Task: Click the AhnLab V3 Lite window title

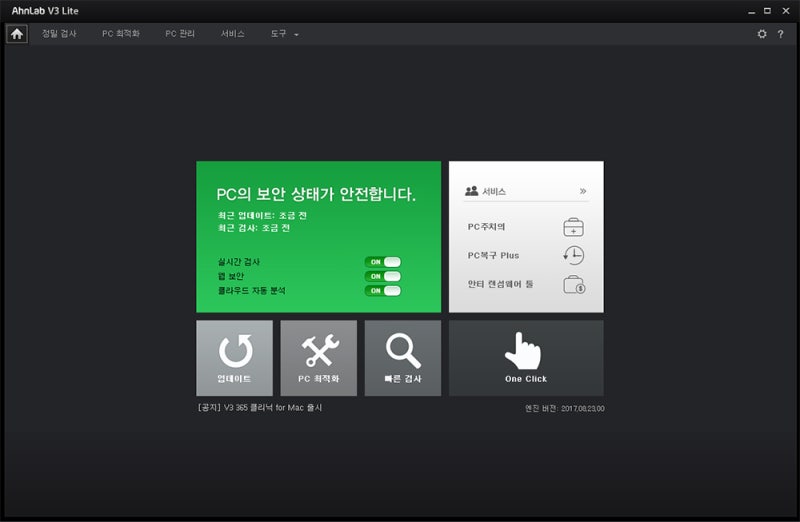Action: [x=45, y=11]
